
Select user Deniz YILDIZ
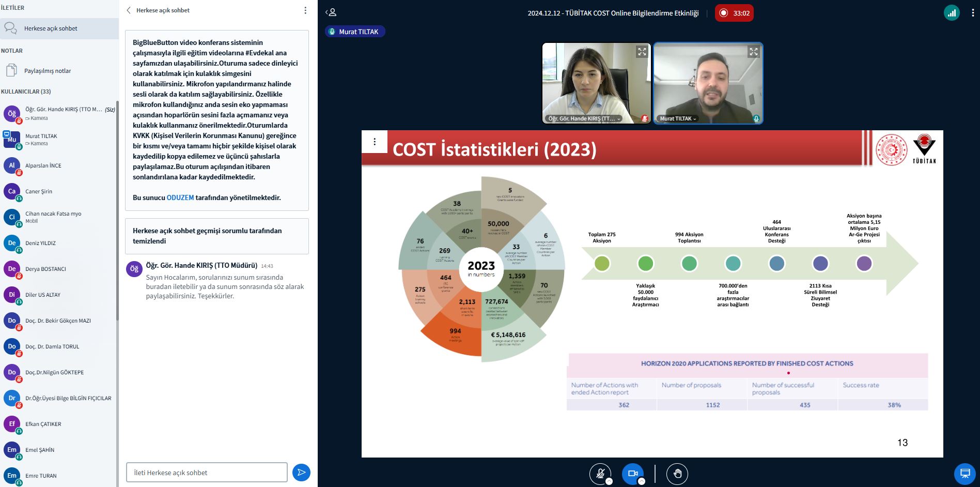coord(58,243)
